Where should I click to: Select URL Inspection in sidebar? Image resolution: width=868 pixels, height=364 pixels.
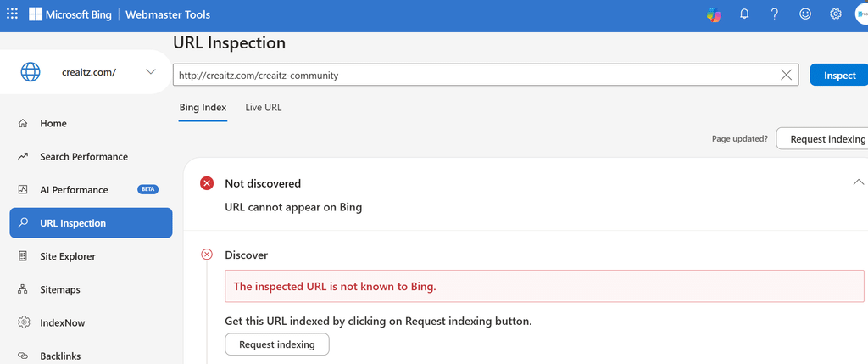[91, 223]
